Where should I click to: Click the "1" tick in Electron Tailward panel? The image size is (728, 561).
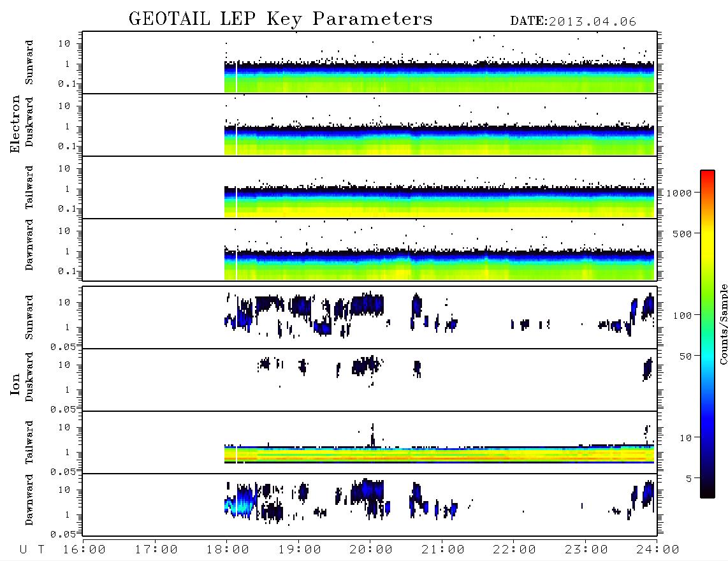[x=68, y=189]
